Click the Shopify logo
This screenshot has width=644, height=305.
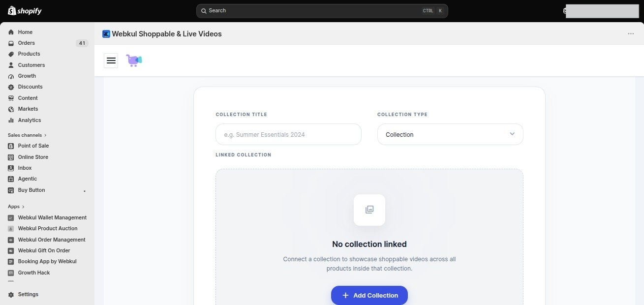(x=25, y=11)
